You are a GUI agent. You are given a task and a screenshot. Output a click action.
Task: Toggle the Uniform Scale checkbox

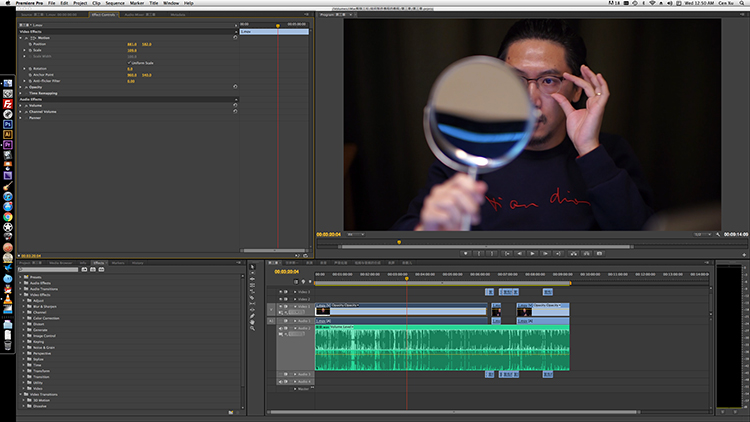[129, 62]
